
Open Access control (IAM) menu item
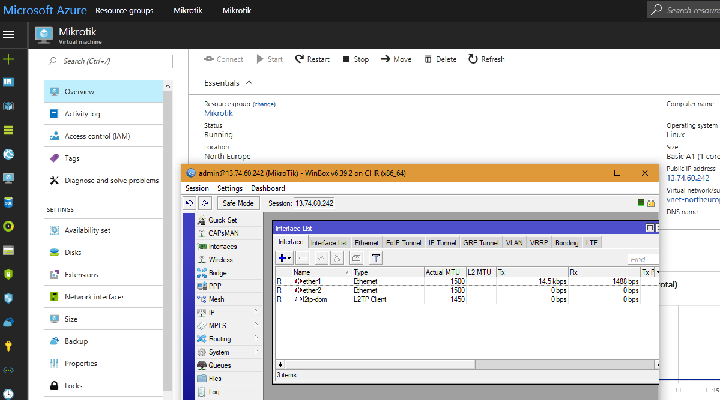(x=103, y=136)
